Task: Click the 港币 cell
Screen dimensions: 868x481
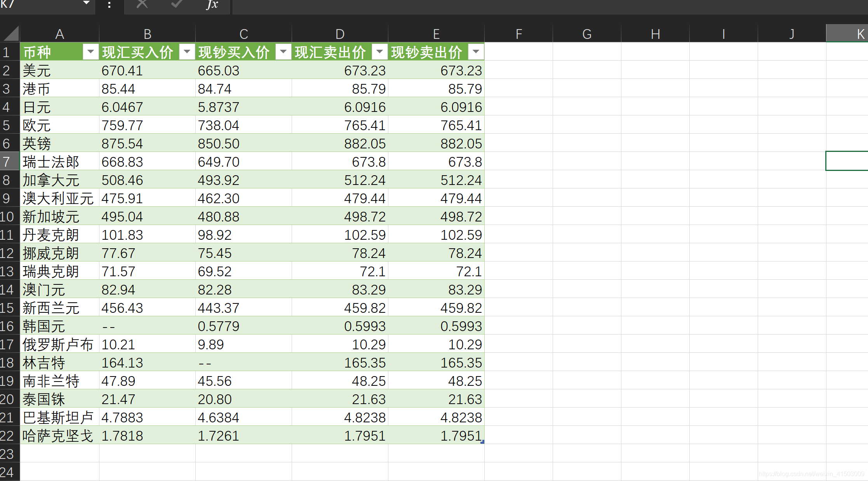Action: (x=60, y=88)
